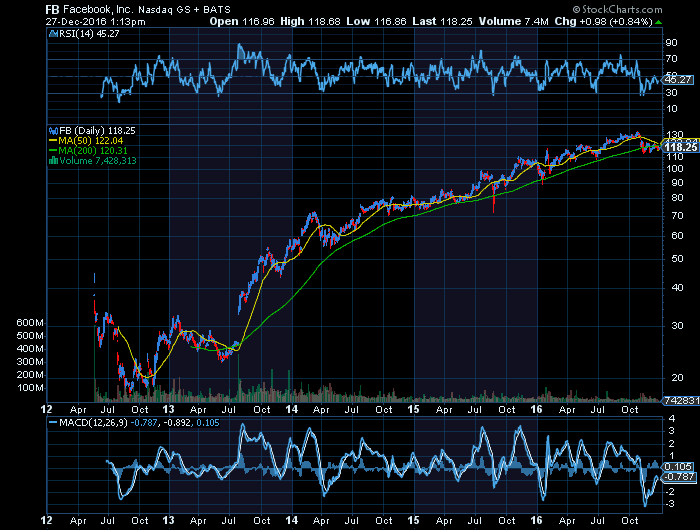700x530 pixels.
Task: Click the 130 label on the price axis
Action: pyautogui.click(x=674, y=134)
